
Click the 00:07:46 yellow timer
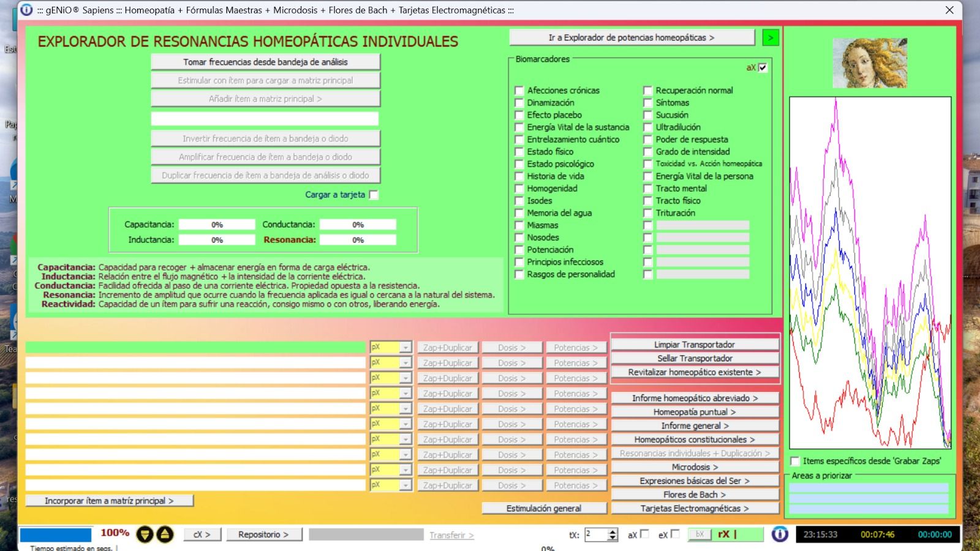point(877,534)
